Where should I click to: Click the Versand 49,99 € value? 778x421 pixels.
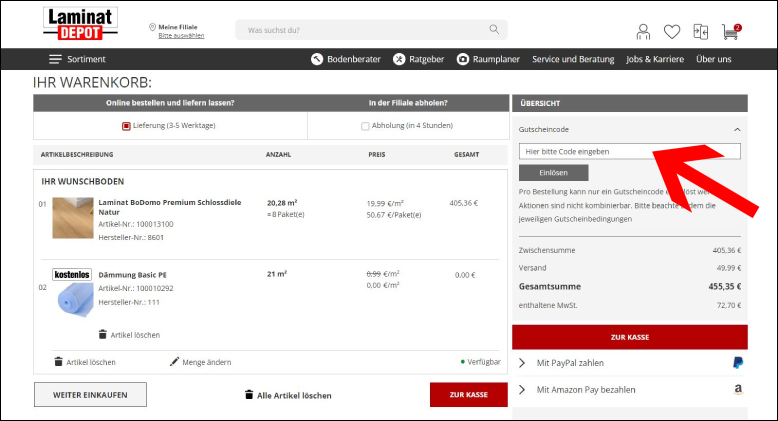(729, 268)
